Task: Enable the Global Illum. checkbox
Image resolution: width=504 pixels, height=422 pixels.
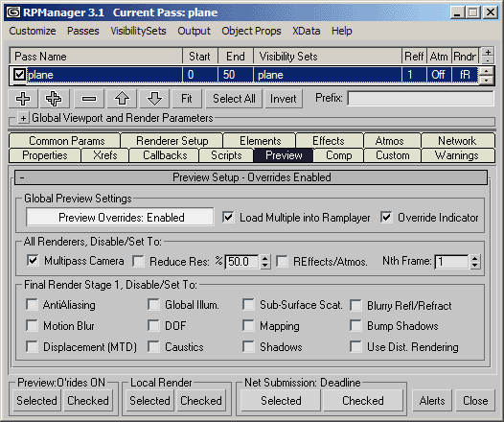Action: (153, 305)
